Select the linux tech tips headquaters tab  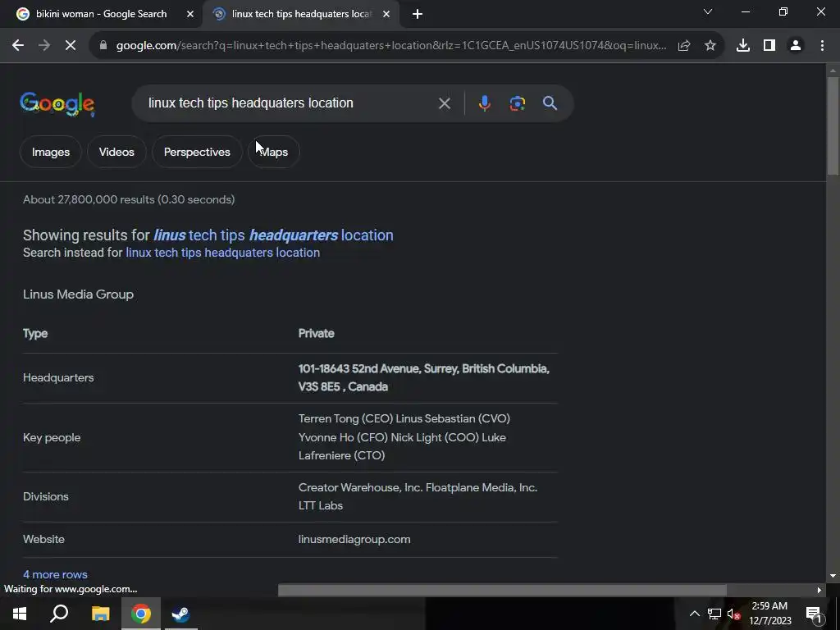click(x=301, y=14)
